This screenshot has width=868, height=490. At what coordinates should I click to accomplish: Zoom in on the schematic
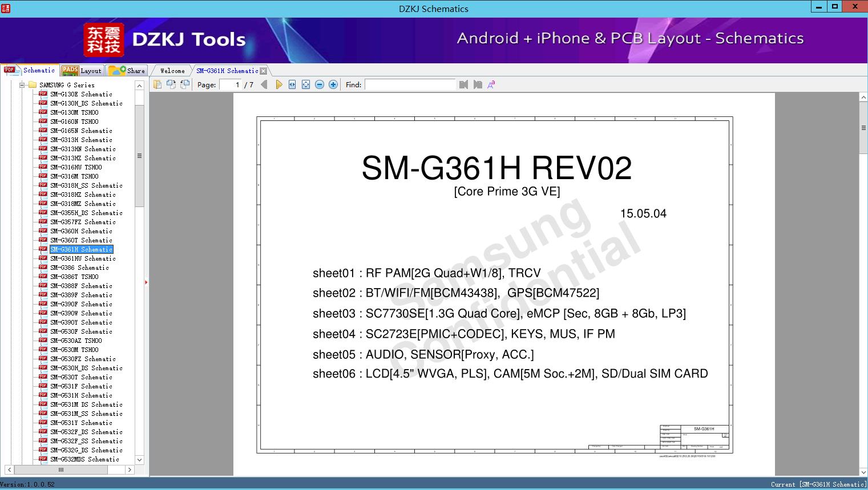pyautogui.click(x=333, y=84)
